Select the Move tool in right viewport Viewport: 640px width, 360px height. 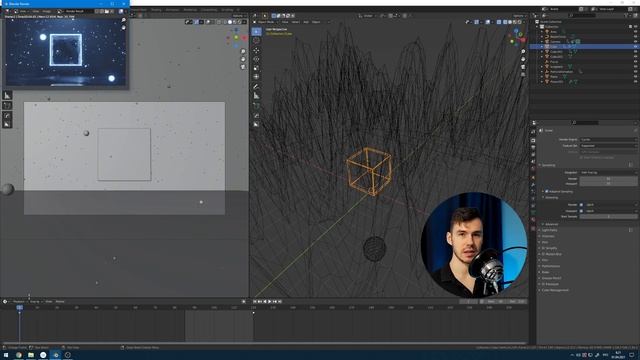[x=256, y=51]
